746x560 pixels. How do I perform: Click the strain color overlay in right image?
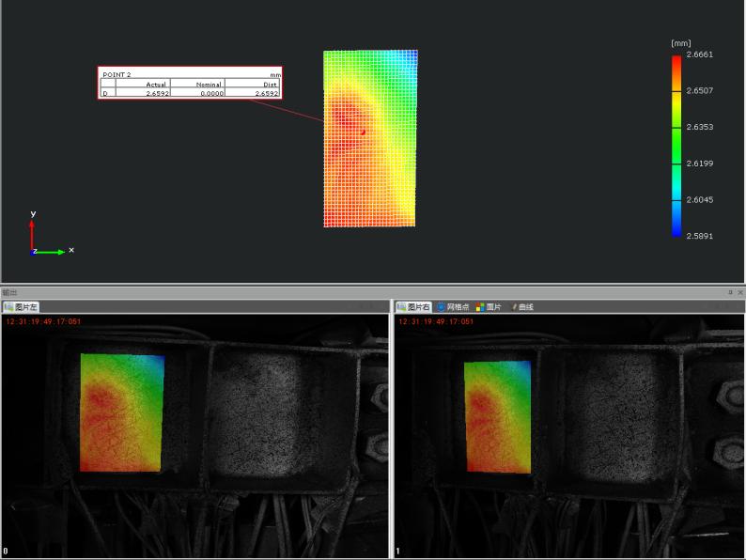[498, 416]
